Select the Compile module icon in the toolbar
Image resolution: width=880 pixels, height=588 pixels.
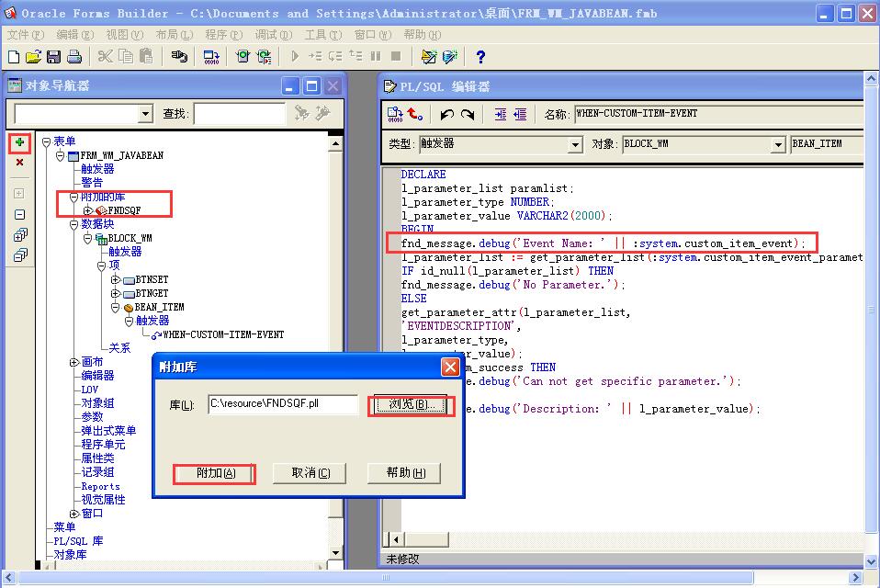click(209, 57)
